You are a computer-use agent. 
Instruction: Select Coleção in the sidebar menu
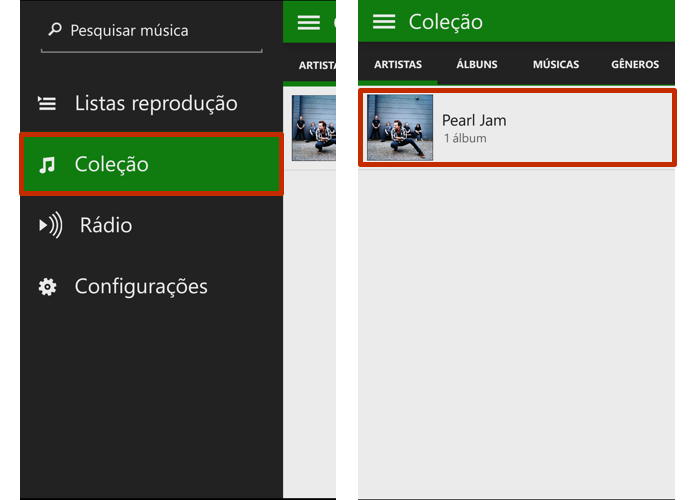point(152,164)
